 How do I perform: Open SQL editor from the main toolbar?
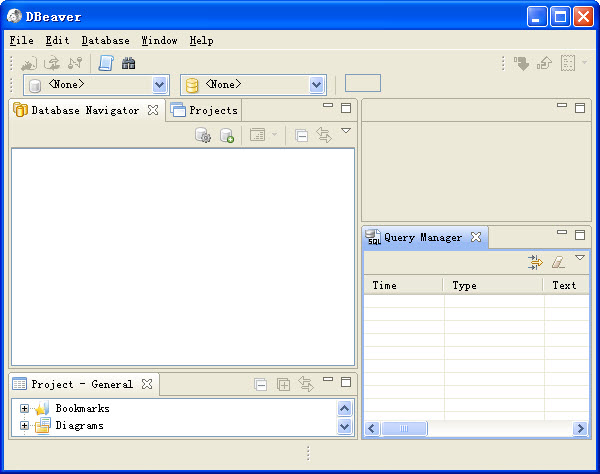(106, 63)
